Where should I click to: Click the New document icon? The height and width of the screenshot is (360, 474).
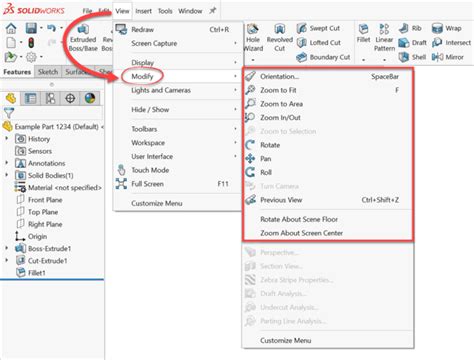(11, 43)
